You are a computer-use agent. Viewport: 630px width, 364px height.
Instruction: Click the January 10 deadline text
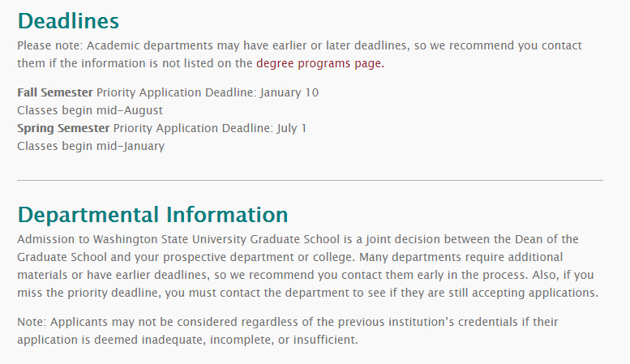(x=289, y=92)
